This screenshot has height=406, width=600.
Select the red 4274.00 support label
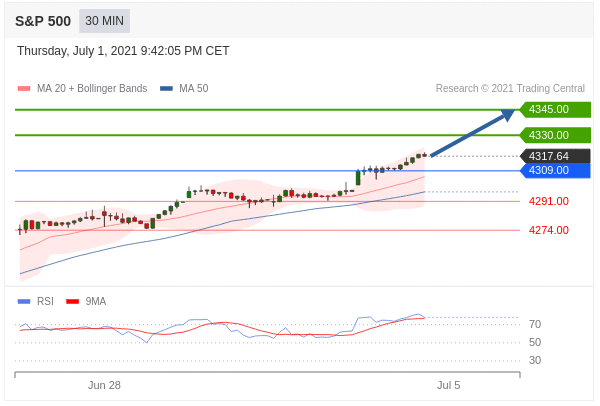[548, 230]
